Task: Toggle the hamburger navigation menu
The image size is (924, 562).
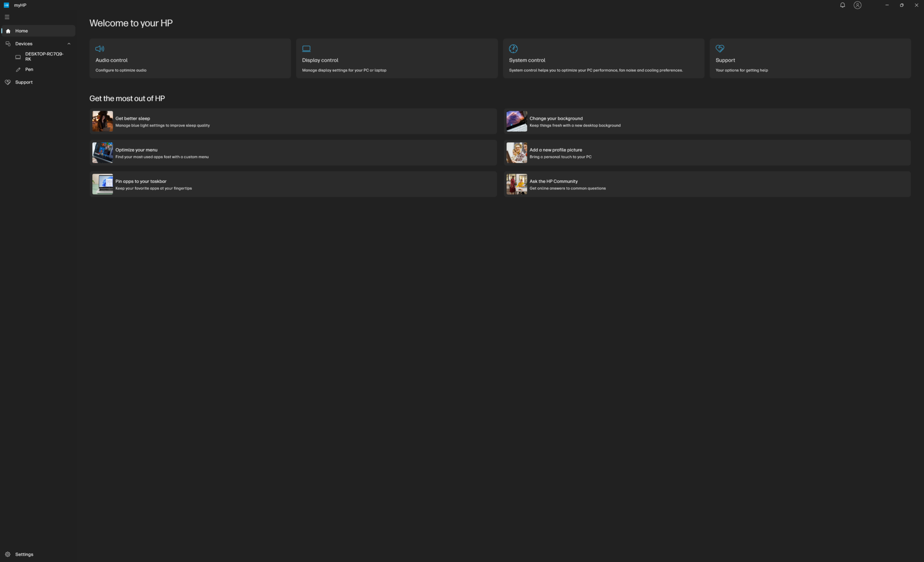Action: click(x=7, y=17)
